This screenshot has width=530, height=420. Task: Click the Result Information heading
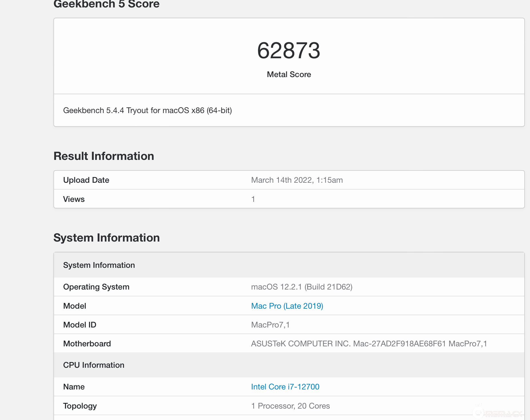click(104, 156)
